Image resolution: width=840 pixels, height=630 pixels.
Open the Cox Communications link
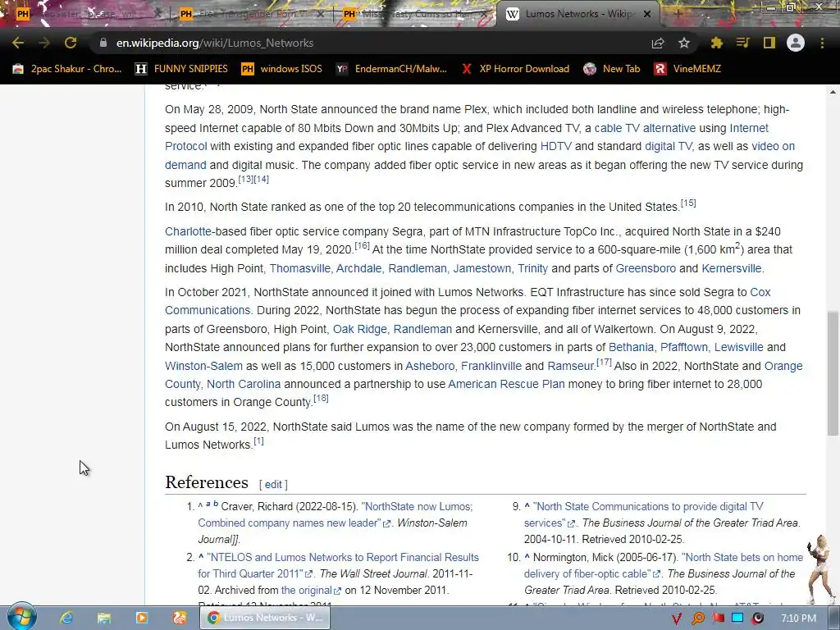click(x=208, y=310)
